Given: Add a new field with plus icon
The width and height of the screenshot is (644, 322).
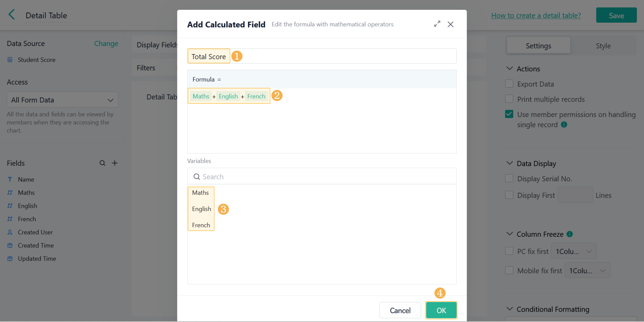Looking at the screenshot, I should click(x=115, y=163).
